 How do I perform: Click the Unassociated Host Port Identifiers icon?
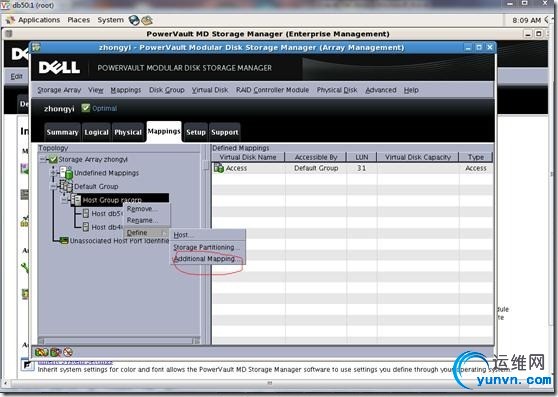click(x=64, y=241)
